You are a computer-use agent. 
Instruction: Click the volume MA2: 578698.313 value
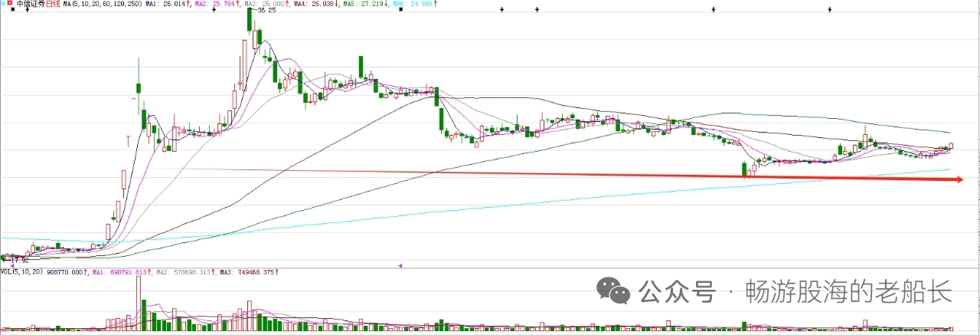tap(185, 271)
